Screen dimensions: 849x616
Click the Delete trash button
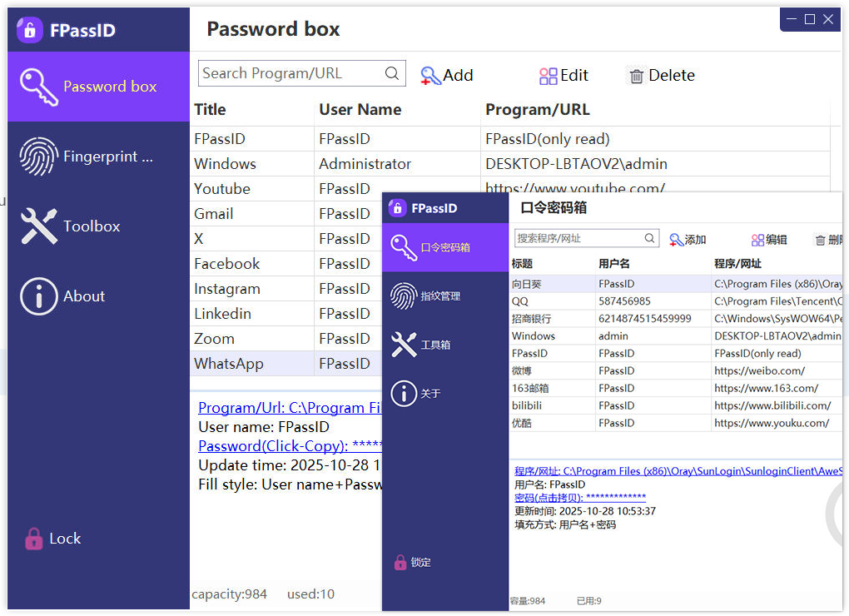tap(661, 76)
